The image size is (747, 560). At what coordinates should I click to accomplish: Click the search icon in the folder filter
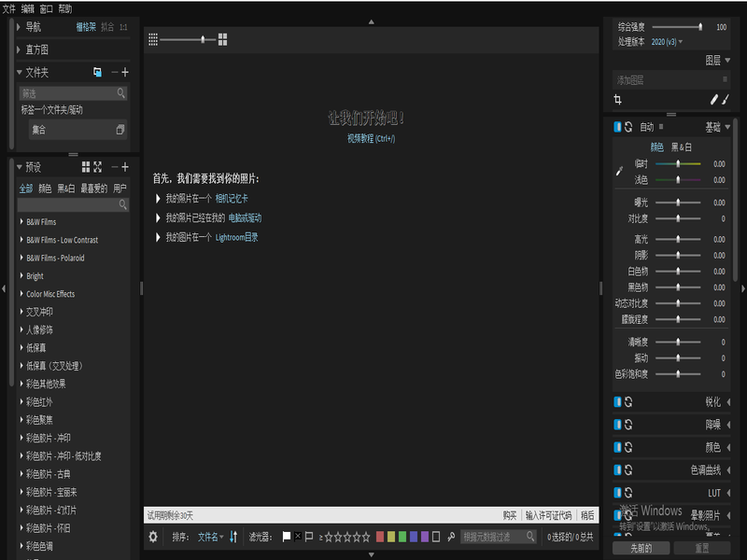(121, 92)
